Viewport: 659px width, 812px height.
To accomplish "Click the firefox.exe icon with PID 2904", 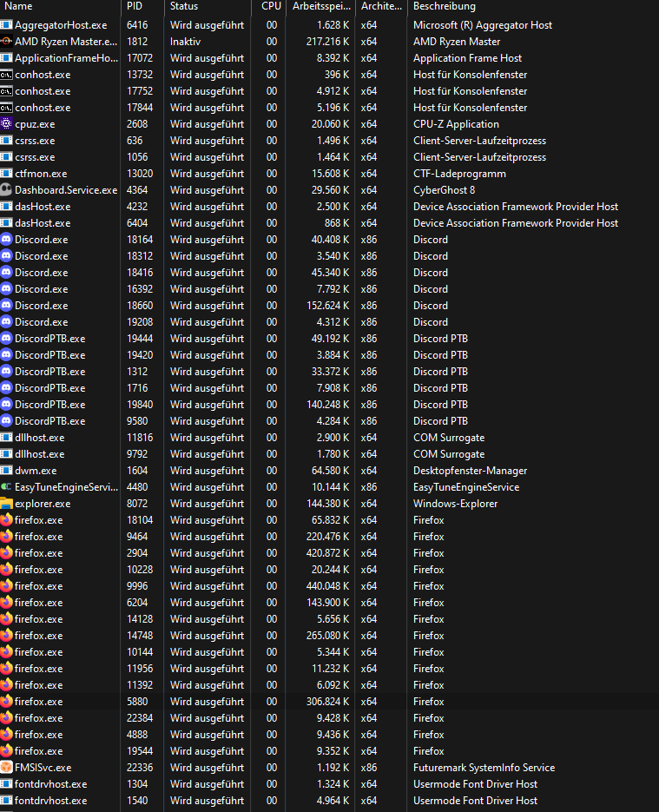I will click(6, 553).
